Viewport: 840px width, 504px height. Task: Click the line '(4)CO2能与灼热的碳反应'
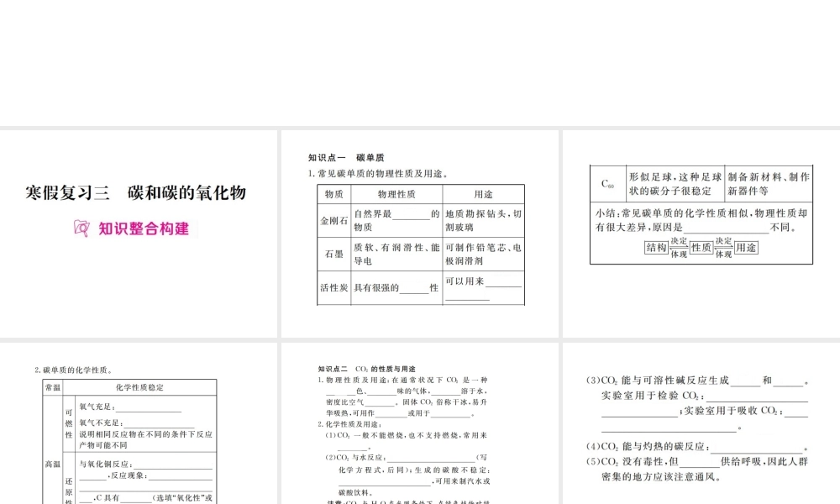click(x=697, y=446)
